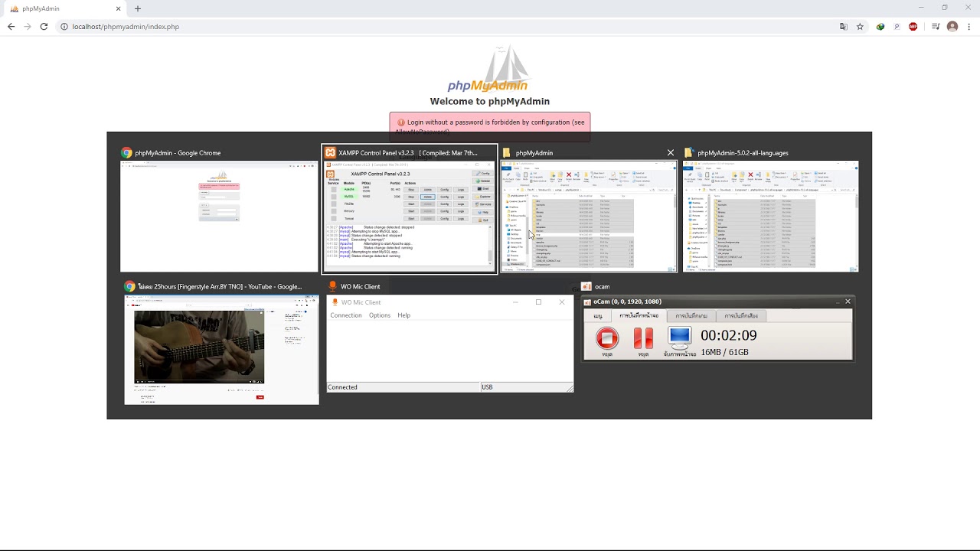This screenshot has width=980, height=551.
Task: Click the "Login without a password is forbidden" message
Action: [490, 126]
